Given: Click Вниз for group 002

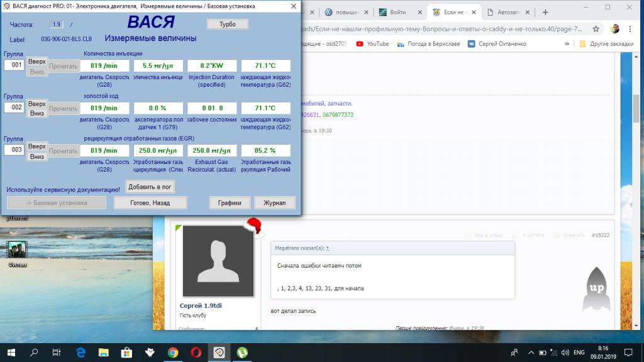Looking at the screenshot, I should pos(37,113).
